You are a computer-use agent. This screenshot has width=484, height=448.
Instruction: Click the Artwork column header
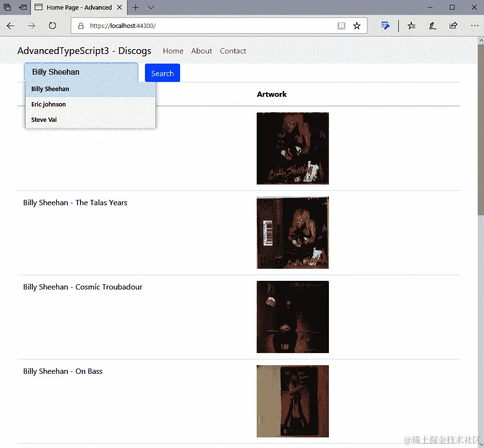pyautogui.click(x=272, y=94)
